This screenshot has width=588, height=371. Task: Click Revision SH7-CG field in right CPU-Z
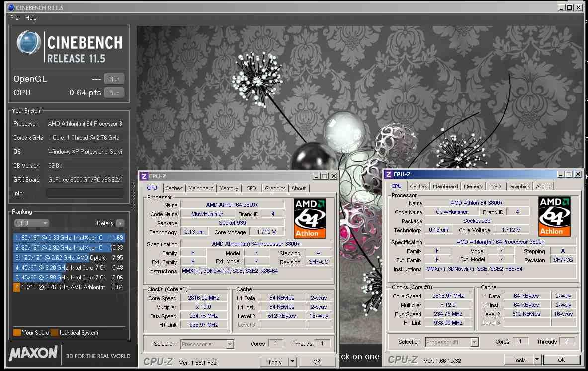[563, 260]
